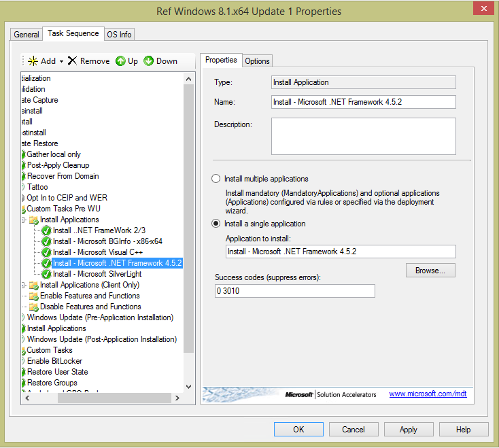Click the task tree vertical scrollbar thumb

pos(189,211)
